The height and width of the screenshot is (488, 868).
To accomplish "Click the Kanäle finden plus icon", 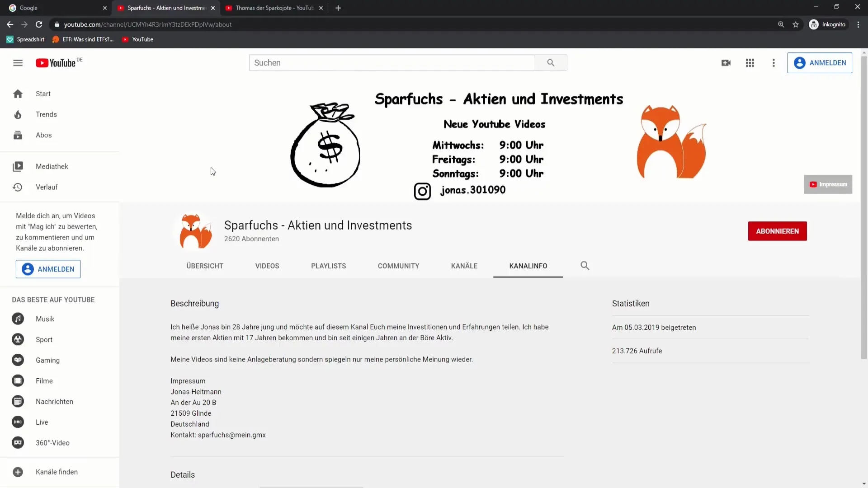I will 18,472.
